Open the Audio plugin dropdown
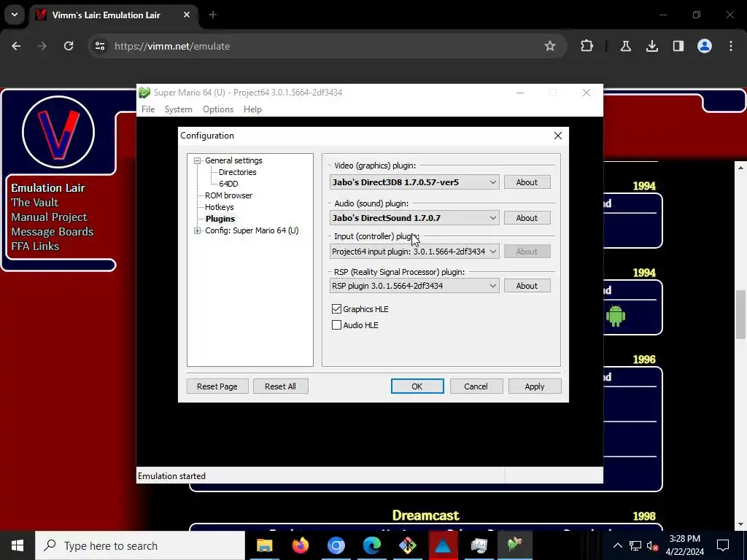Image resolution: width=747 pixels, height=560 pixels. (x=414, y=218)
